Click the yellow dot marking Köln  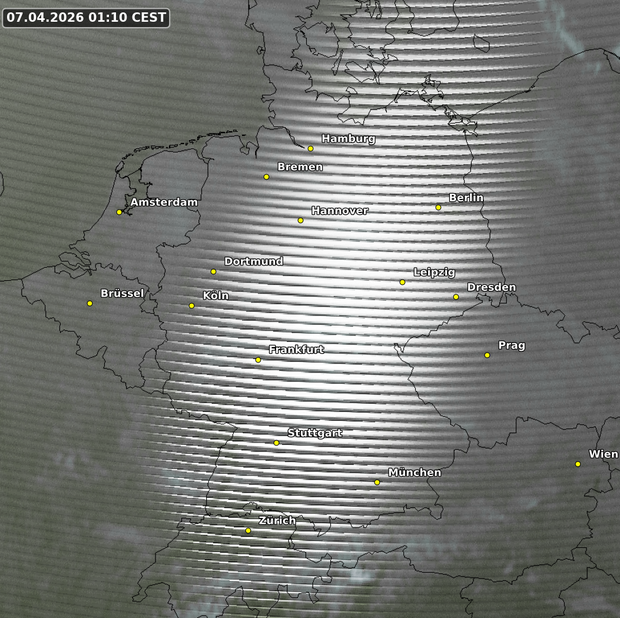pyautogui.click(x=192, y=306)
